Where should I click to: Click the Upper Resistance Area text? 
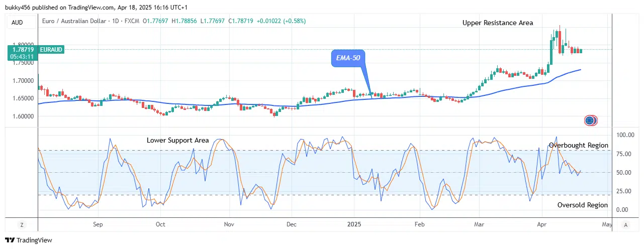(x=498, y=23)
